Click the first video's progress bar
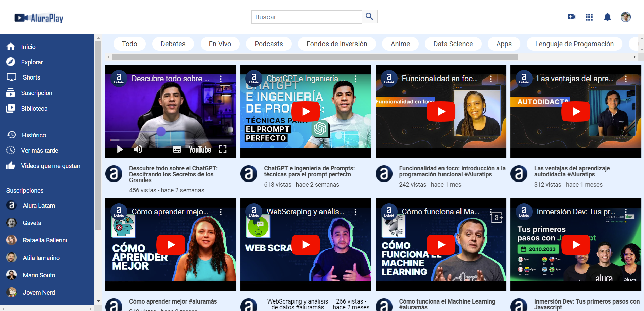This screenshot has height=311, width=644. click(x=171, y=140)
